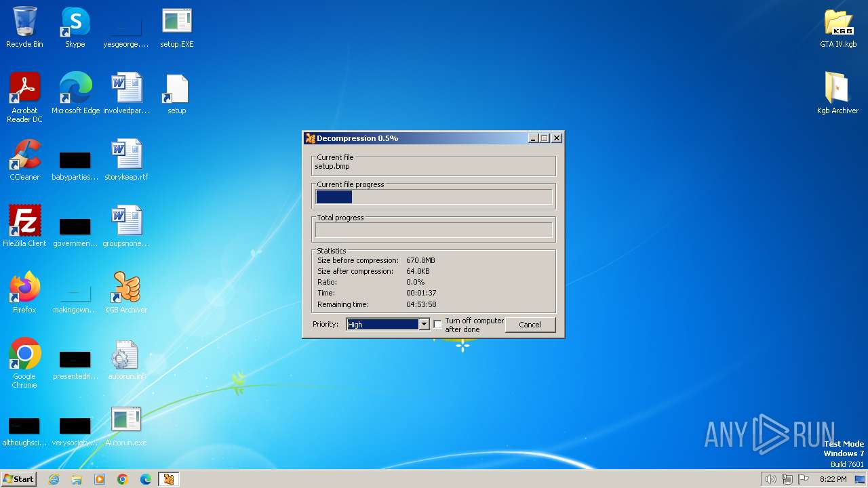Click the 8:22 PM system clock
Screen dimensions: 868x488
(833, 479)
